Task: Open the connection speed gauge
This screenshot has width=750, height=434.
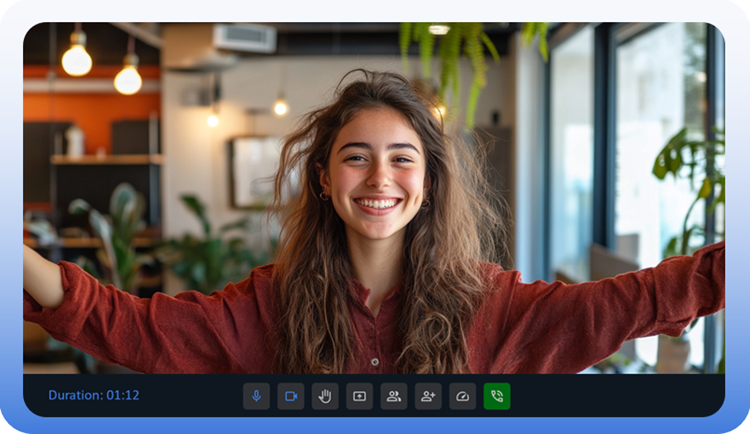Action: pyautogui.click(x=463, y=396)
